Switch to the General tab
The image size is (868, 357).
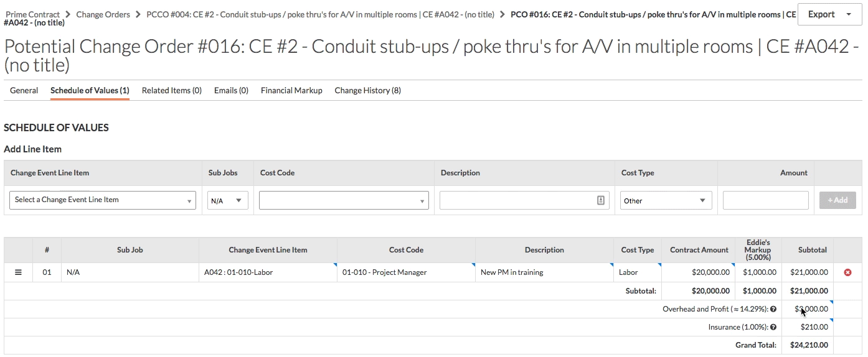[24, 91]
